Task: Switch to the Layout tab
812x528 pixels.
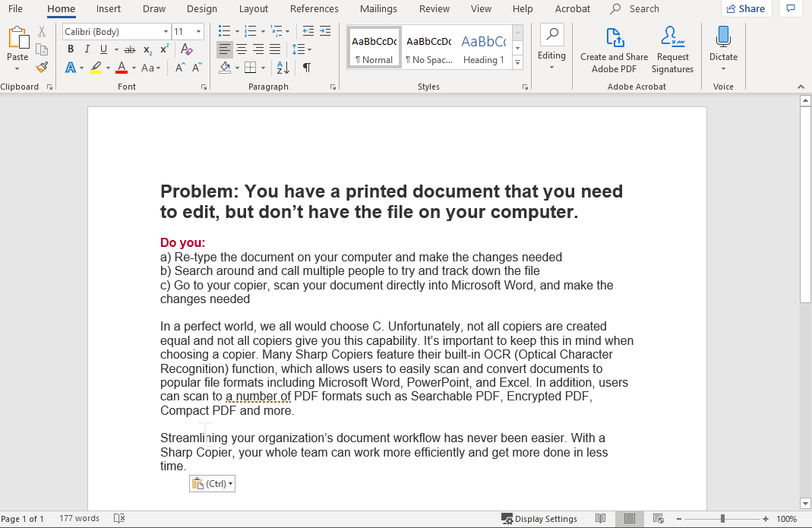Action: [x=253, y=9]
